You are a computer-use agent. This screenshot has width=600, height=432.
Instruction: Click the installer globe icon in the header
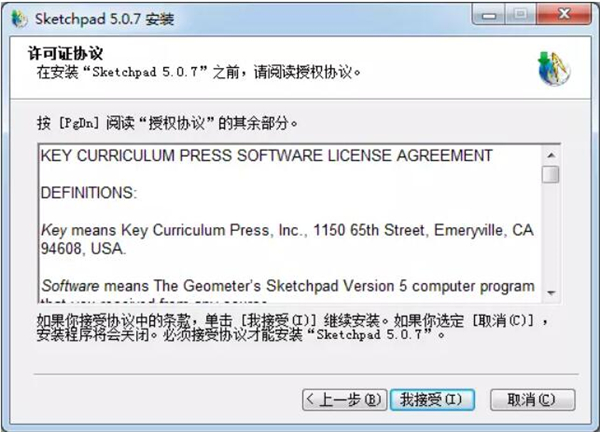coord(554,69)
